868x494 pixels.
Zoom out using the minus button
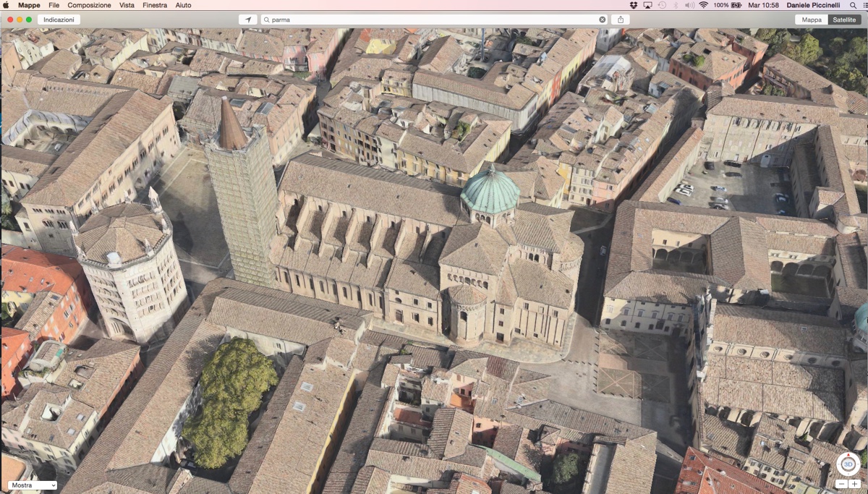pos(842,484)
